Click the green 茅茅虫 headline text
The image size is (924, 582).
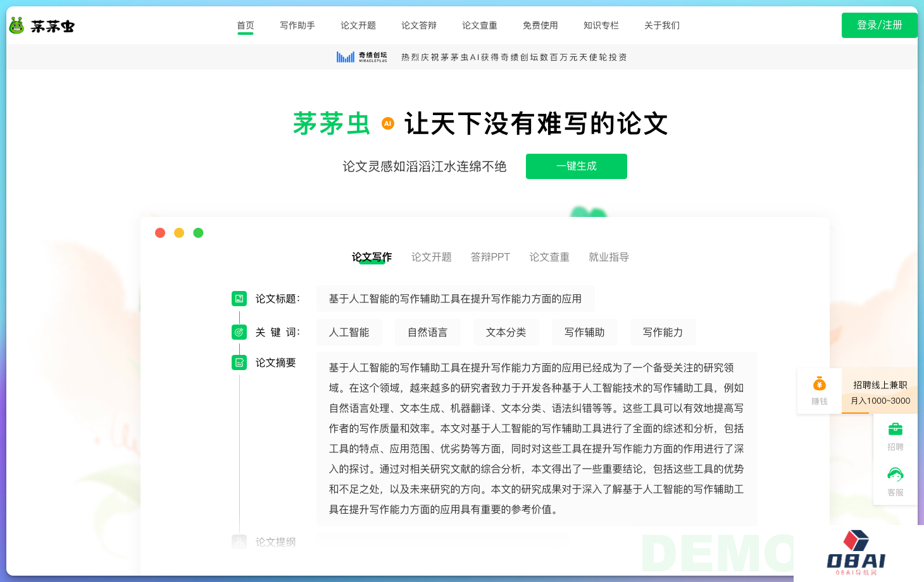click(332, 123)
